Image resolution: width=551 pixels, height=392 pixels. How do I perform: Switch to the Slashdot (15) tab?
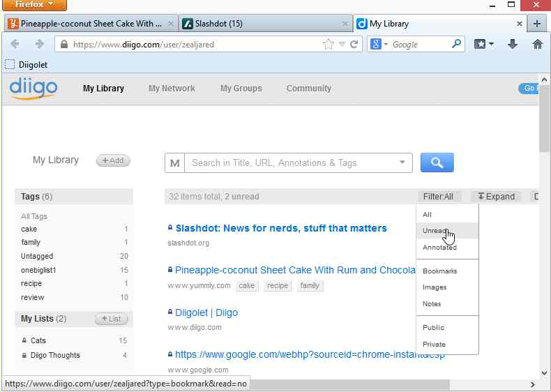(264, 24)
